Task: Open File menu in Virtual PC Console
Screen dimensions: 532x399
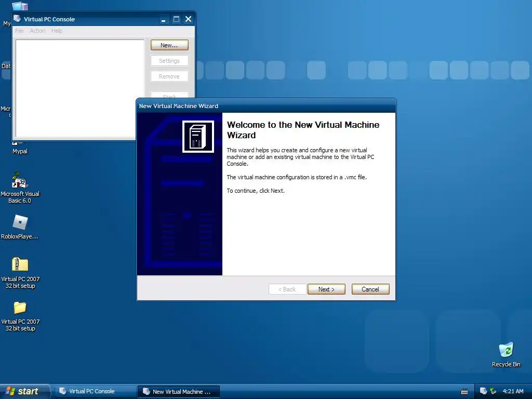Action: pos(19,31)
